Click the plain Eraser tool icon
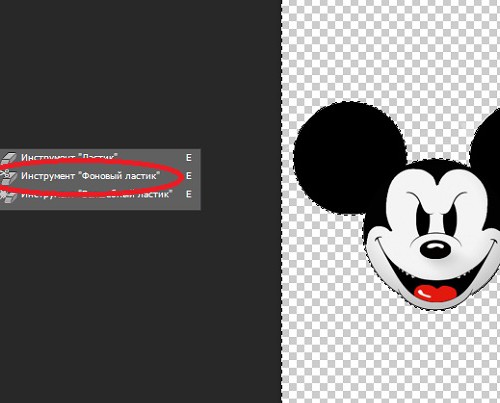Screen dimensions: 500x403 pyautogui.click(x=8, y=158)
